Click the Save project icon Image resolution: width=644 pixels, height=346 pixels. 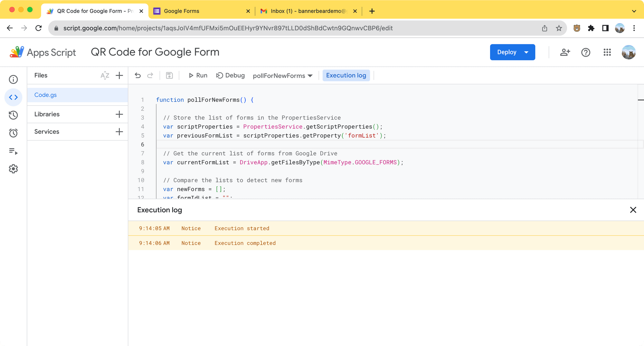click(x=169, y=75)
